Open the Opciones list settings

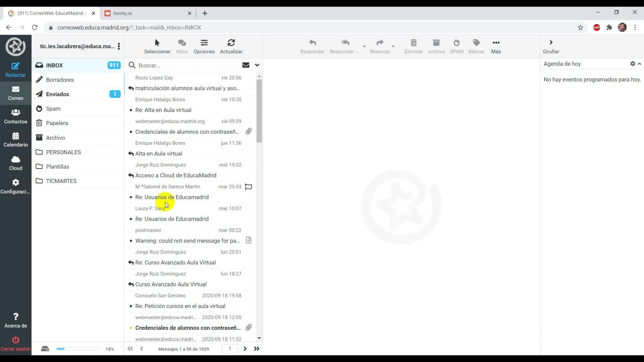point(204,46)
